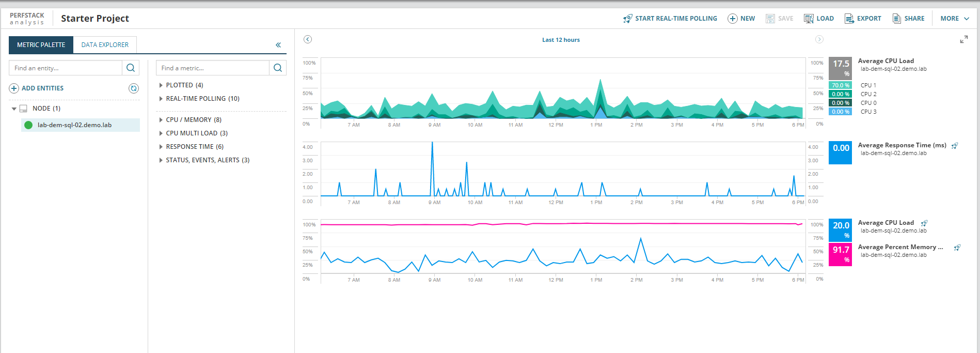Image resolution: width=980 pixels, height=353 pixels.
Task: Go to previous time range arrow
Action: pyautogui.click(x=308, y=39)
